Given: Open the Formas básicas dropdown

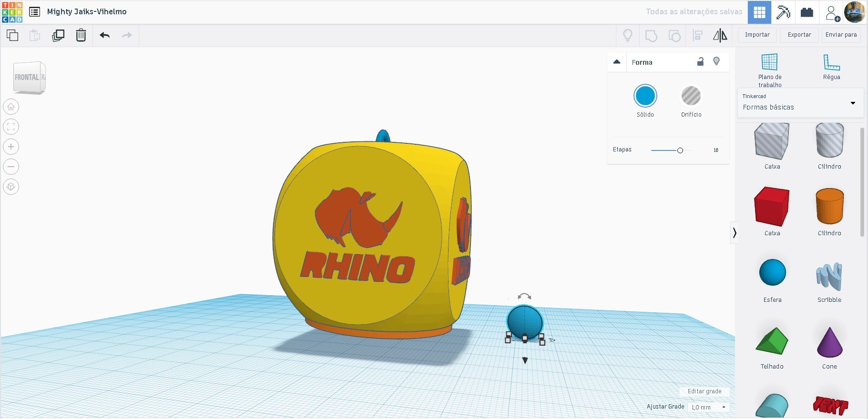Looking at the screenshot, I should 800,103.
